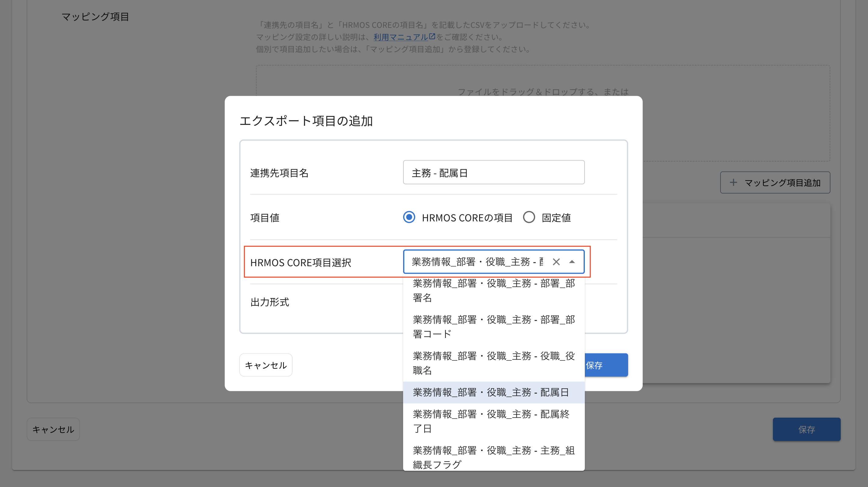Image resolution: width=868 pixels, height=487 pixels.
Task: Open the 利用マニュアル link
Action: pos(400,37)
